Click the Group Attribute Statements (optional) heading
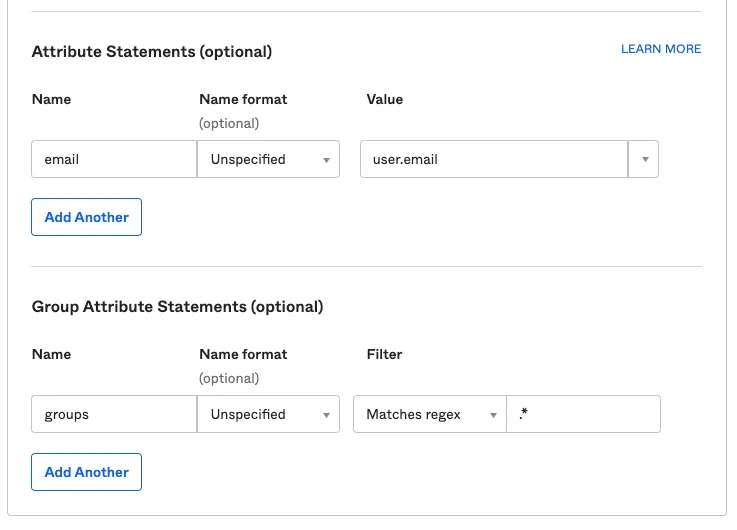Viewport: 737px width, 530px height. (x=177, y=307)
